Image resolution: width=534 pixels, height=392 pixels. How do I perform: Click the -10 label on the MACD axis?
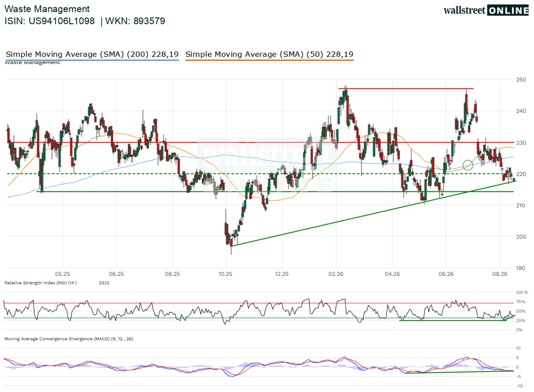[x=519, y=386]
